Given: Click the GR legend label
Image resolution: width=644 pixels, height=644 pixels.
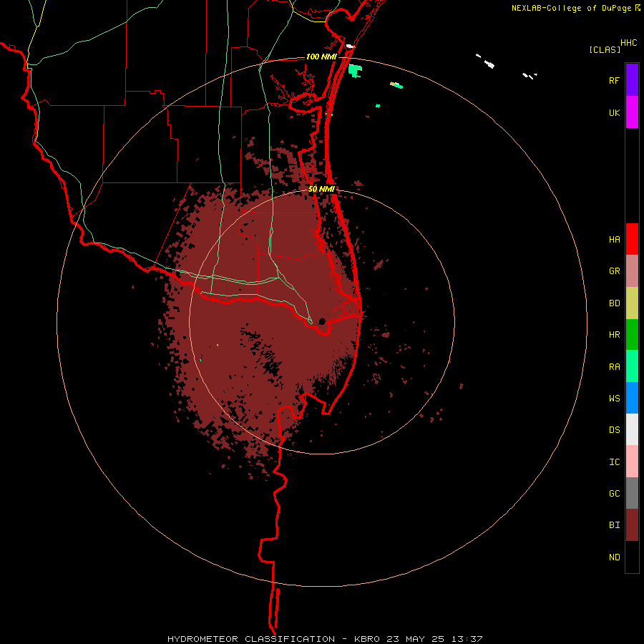Looking at the screenshot, I should coord(614,271).
